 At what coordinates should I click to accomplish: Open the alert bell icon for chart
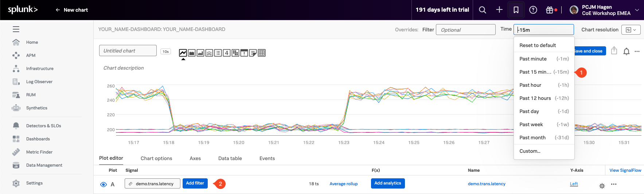click(626, 51)
